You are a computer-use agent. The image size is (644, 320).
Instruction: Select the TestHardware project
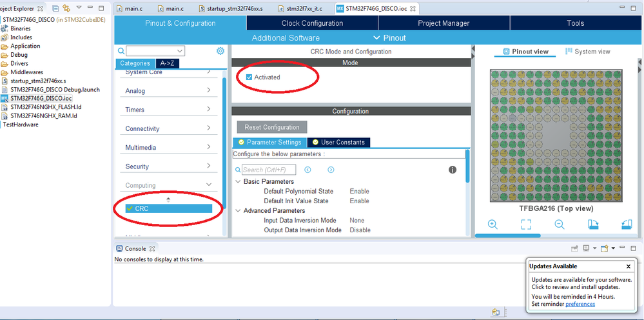click(21, 125)
